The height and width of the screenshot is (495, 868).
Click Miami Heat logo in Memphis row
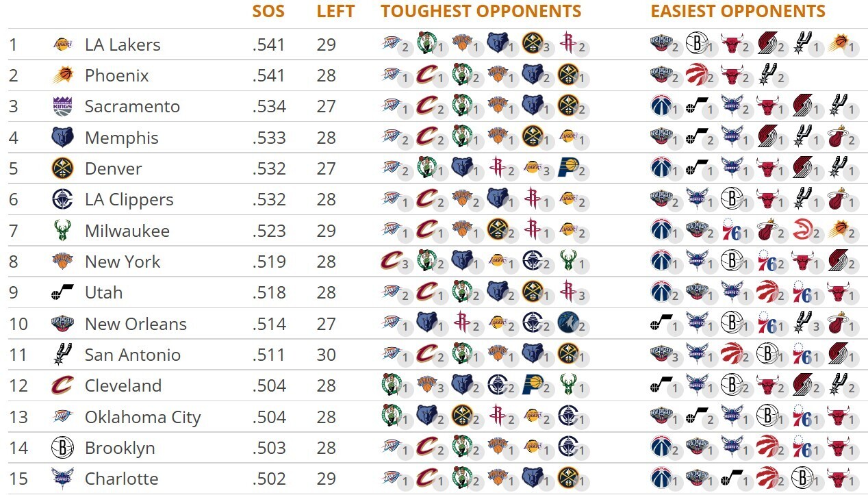pos(837,136)
